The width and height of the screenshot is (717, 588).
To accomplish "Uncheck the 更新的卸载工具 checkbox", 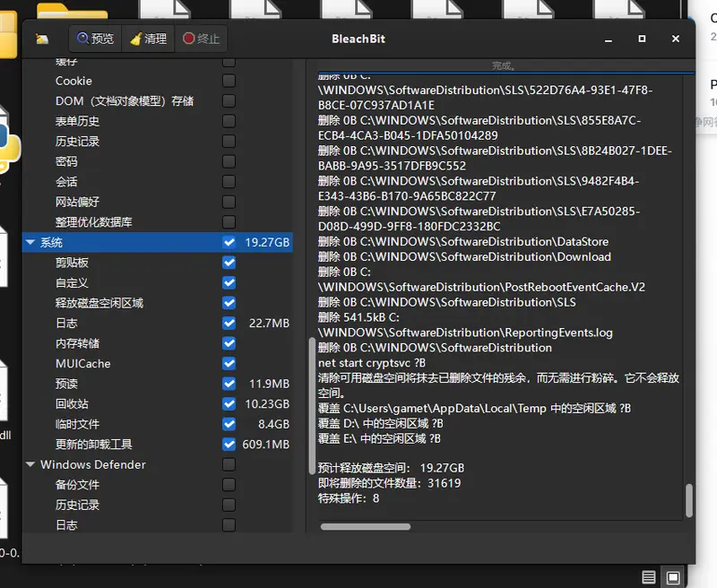I will pos(229,444).
